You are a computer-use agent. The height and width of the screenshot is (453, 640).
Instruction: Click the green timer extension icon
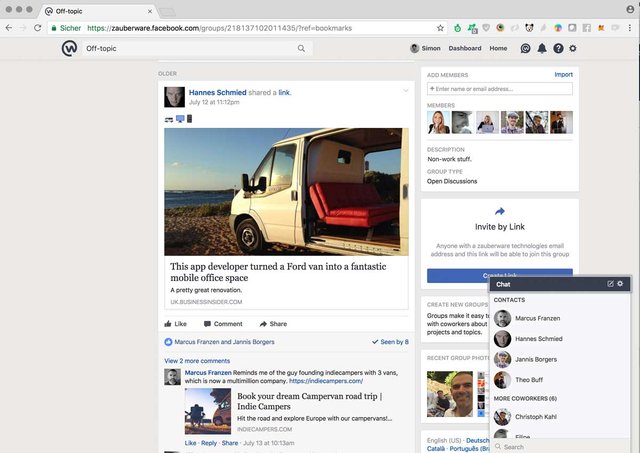458,28
